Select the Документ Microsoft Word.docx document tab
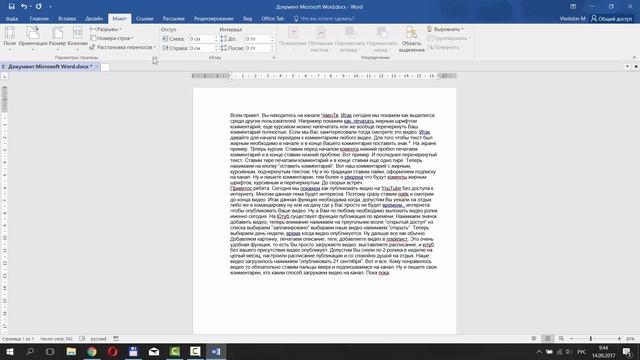 pos(49,67)
